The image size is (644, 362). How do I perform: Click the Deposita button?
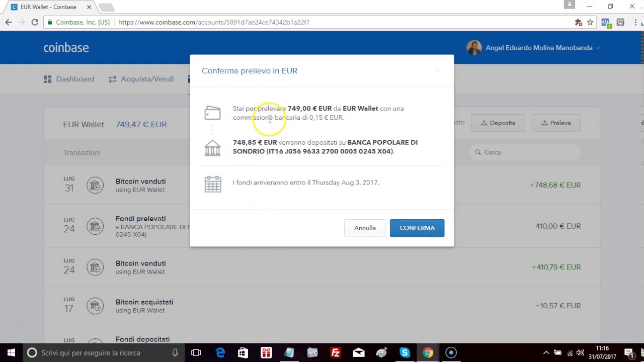pos(498,123)
